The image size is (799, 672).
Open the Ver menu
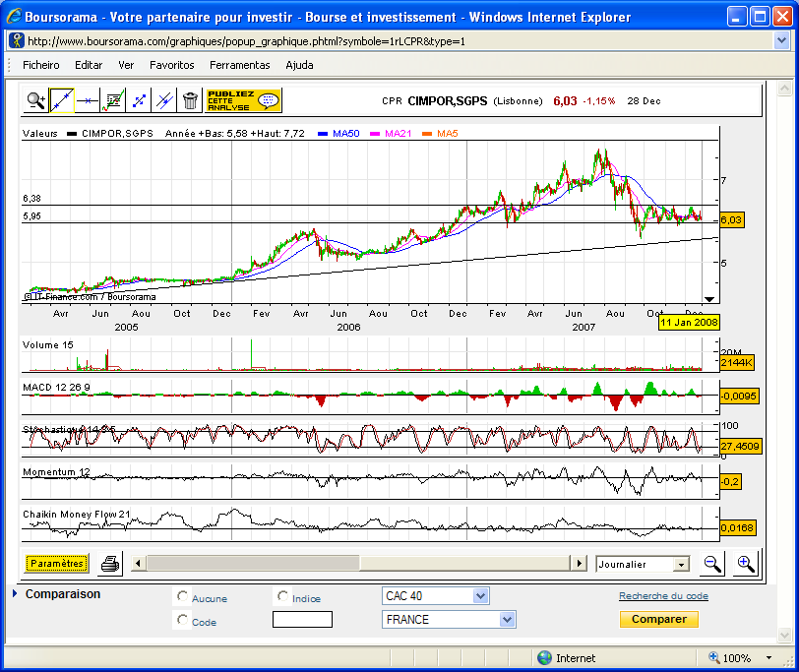[x=126, y=65]
